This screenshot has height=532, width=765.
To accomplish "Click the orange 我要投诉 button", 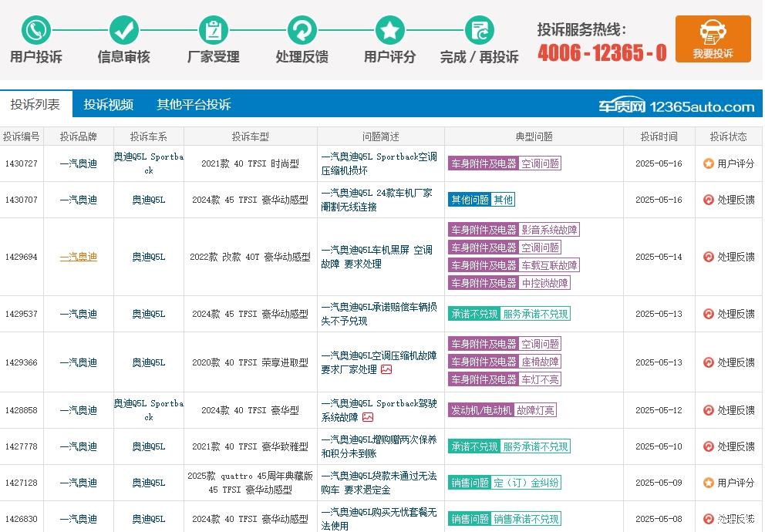I will (713, 39).
